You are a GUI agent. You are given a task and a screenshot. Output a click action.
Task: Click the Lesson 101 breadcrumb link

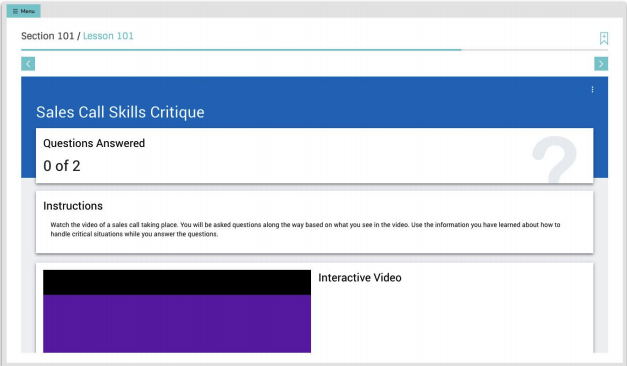pos(108,36)
